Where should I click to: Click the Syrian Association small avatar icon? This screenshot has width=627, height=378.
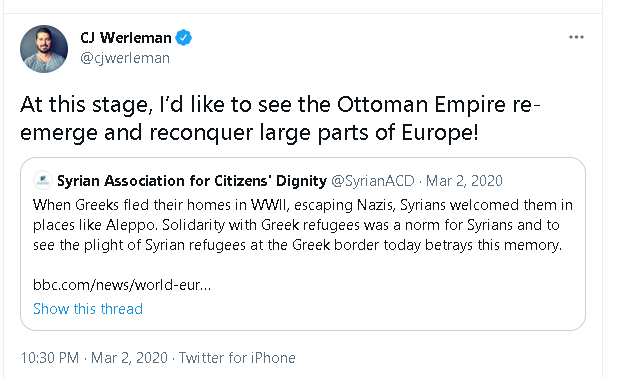click(43, 180)
